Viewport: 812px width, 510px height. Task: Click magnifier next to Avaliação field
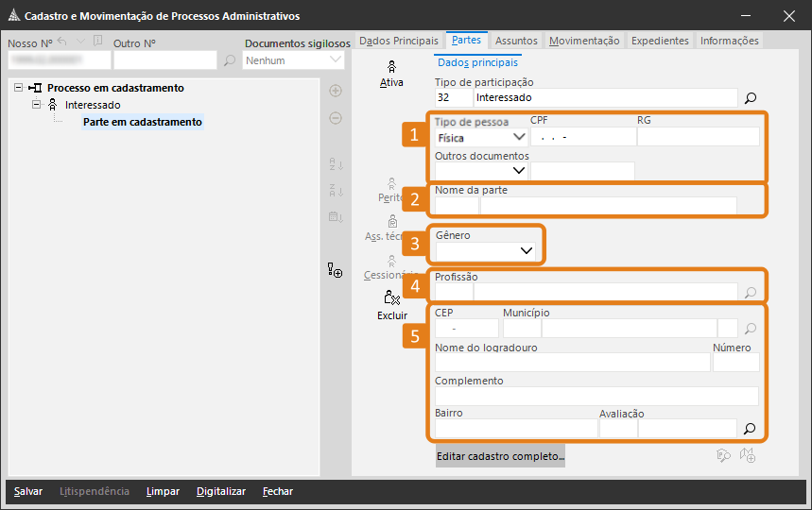point(751,429)
